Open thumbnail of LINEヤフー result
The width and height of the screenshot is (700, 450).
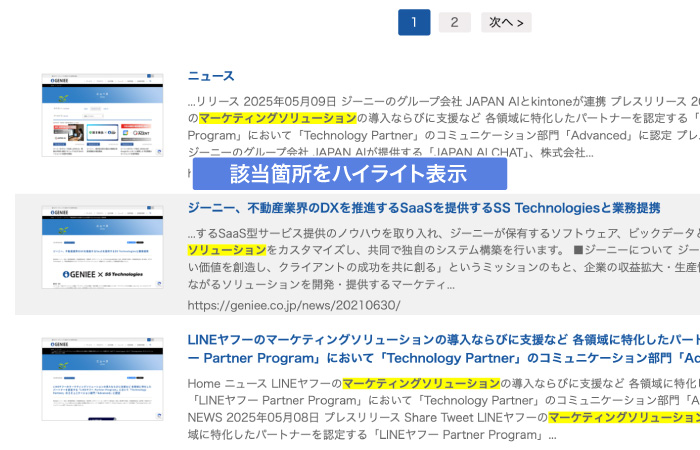pyautogui.click(x=102, y=379)
